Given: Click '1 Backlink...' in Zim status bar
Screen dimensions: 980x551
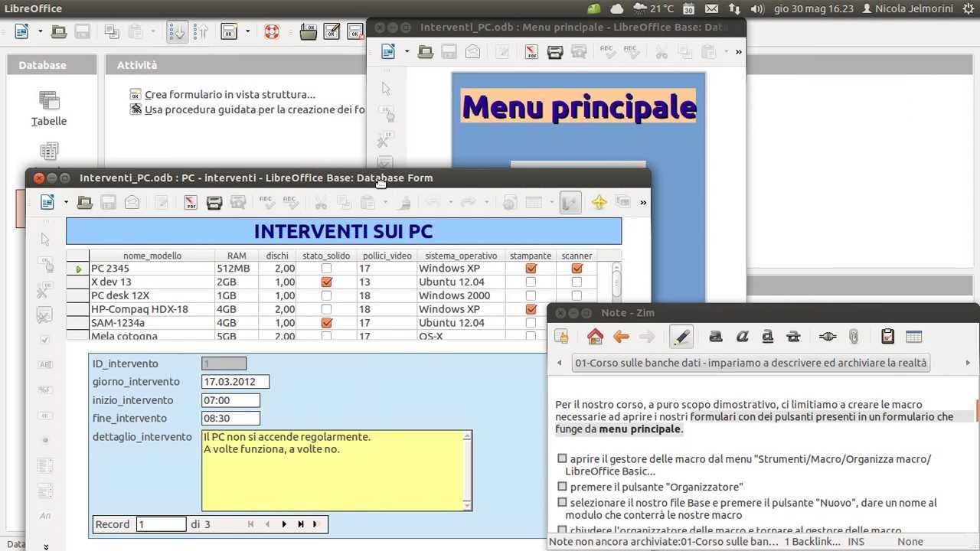Looking at the screenshot, I should pyautogui.click(x=812, y=541).
